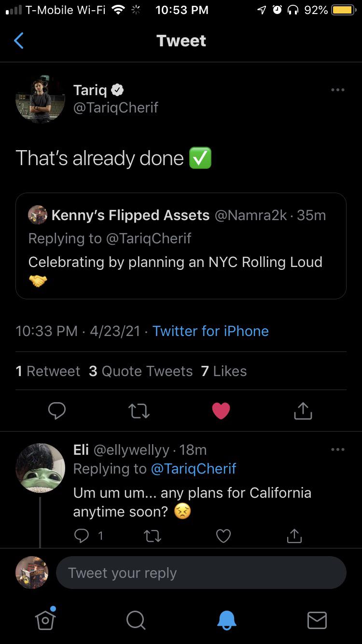Retweet Eli's reply
Screen dimensions: 362x644
[153, 535]
